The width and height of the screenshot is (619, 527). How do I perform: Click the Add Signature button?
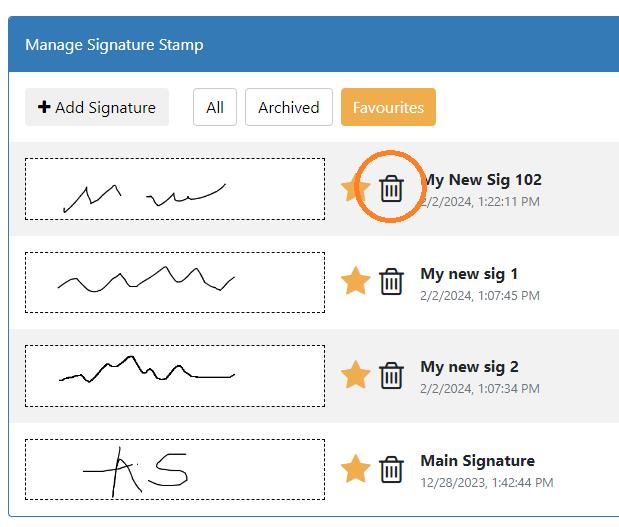97,107
